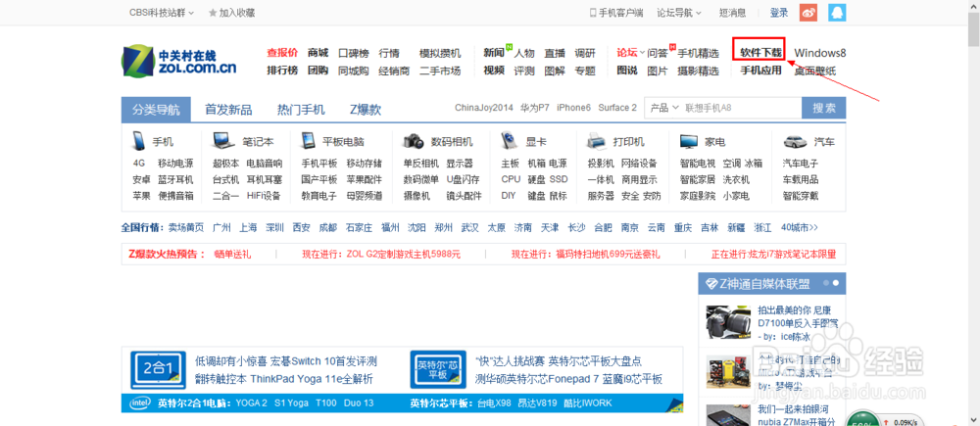
Task: Open the CPU subcategory link
Action: coord(511,179)
